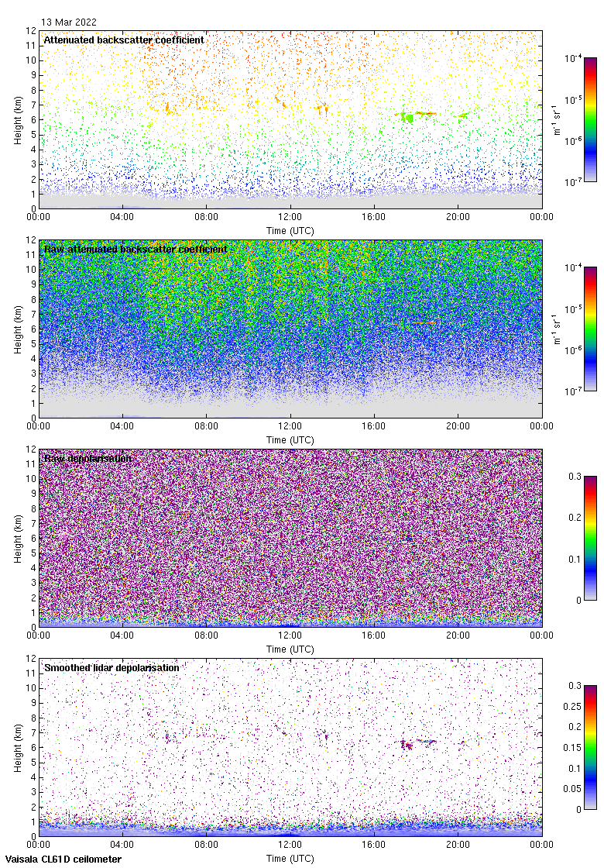604x868 pixels.
Task: Click 'Time (UTC)' label under the top plot
Action: 290,231
